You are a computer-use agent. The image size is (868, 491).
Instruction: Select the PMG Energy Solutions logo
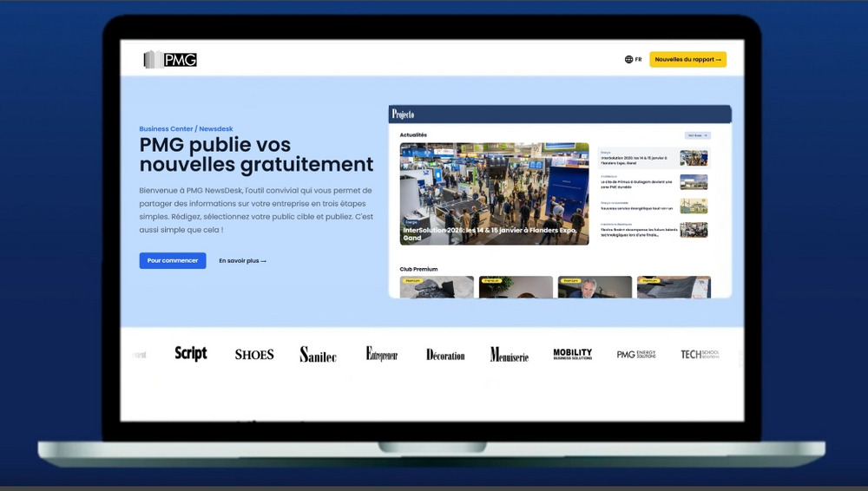coord(636,355)
